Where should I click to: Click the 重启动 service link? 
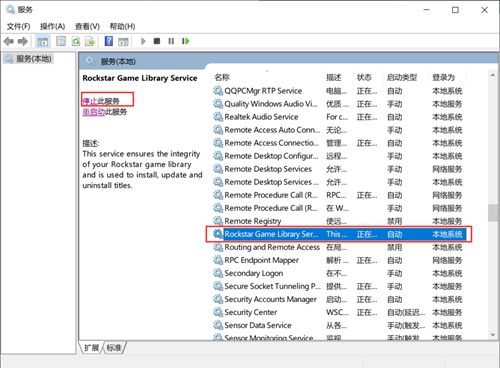94,112
